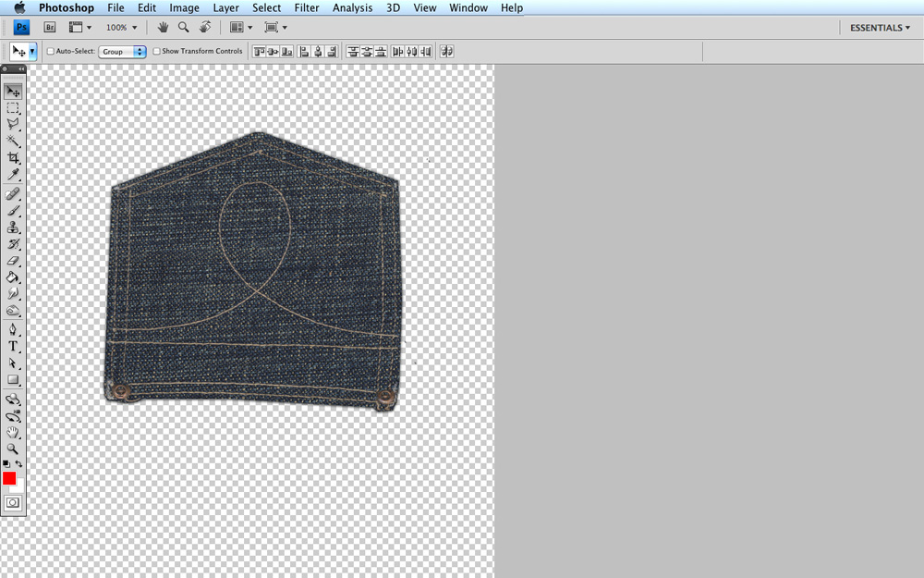The image size is (924, 578).
Task: Switch to Quick Mask mode
Action: click(x=12, y=502)
